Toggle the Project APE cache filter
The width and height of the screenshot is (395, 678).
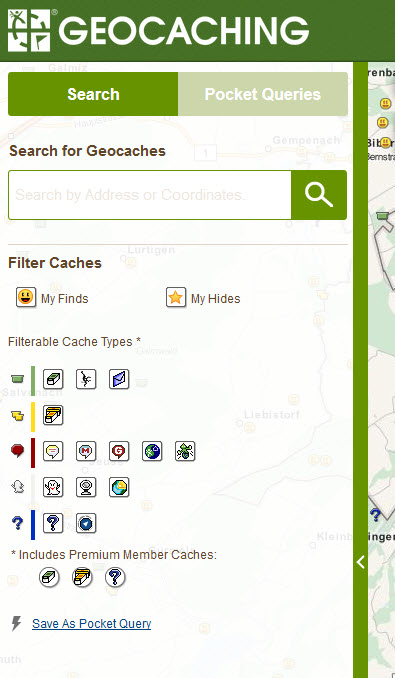[86, 379]
